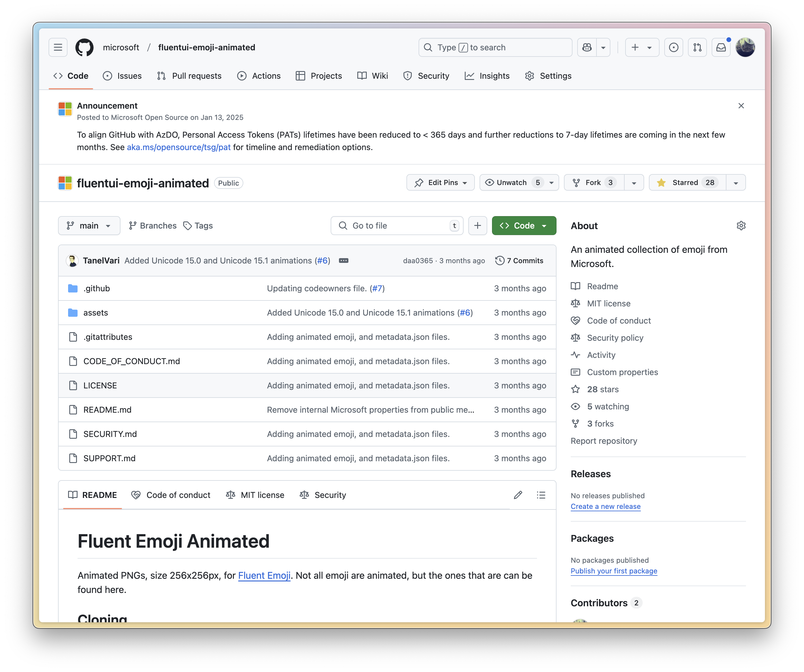The width and height of the screenshot is (804, 672).
Task: Open the notifications inbox
Action: [x=721, y=47]
